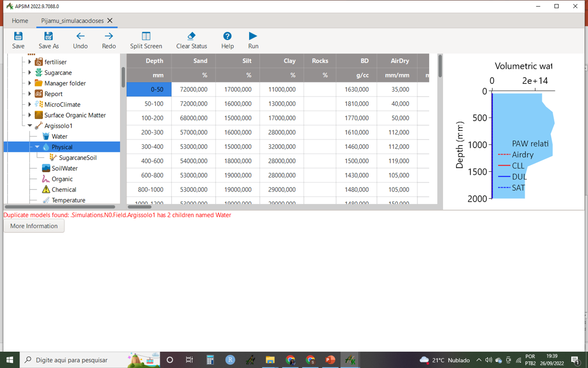Click the tree panel horizontal scrollbar
This screenshot has width=588, height=368.
[60, 207]
